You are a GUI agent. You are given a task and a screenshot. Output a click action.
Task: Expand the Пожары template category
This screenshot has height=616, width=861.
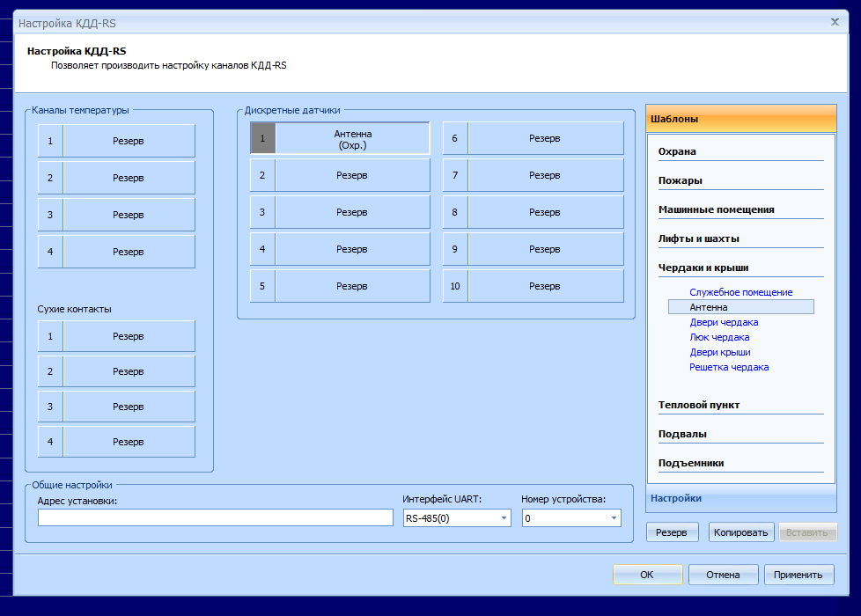point(680,180)
